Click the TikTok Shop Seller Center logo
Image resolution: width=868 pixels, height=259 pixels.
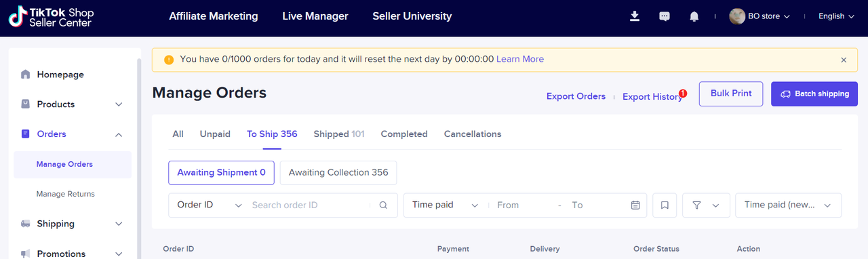coord(51,17)
